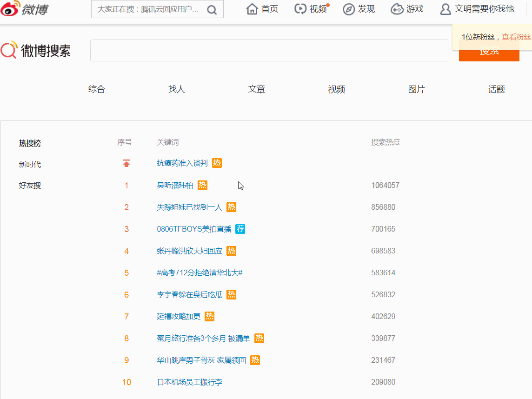532x399 pixels.
Task: Click the 微博搜索 magnifier logo
Action: [9, 50]
